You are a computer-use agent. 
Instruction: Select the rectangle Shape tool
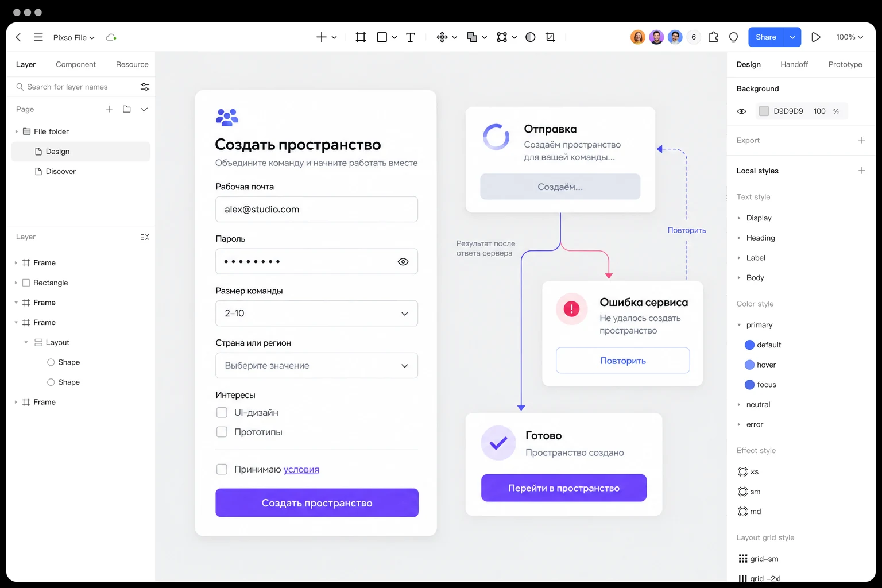pyautogui.click(x=382, y=37)
